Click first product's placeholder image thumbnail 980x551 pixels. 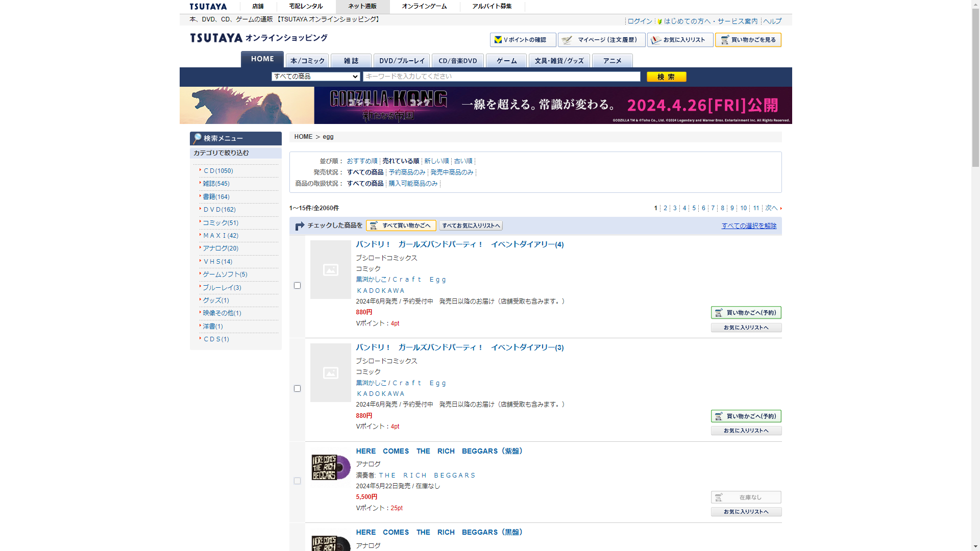point(330,270)
